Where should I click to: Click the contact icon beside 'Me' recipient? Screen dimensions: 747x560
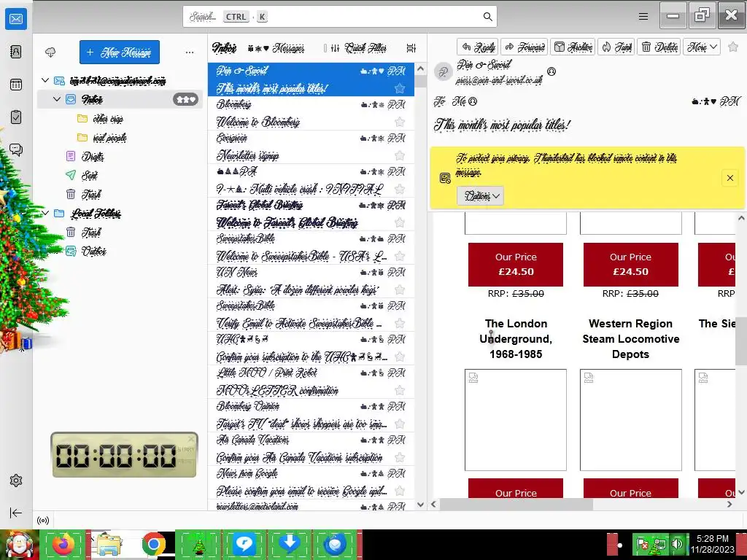pos(473,101)
